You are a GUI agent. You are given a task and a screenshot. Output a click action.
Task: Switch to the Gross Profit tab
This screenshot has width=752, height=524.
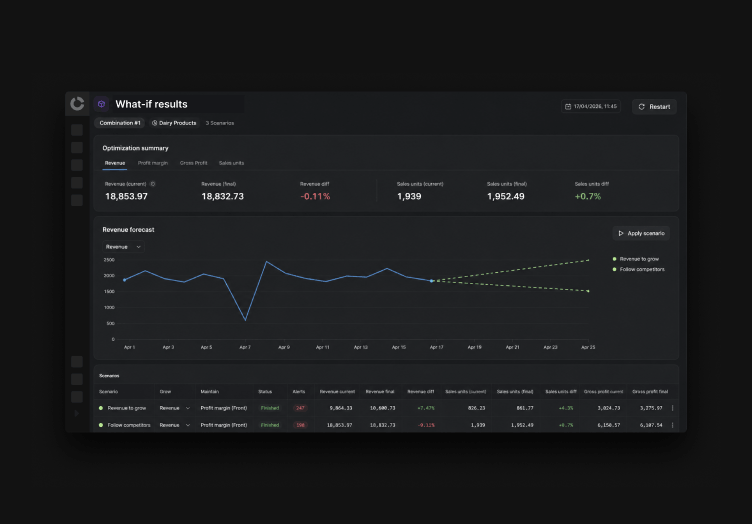point(194,163)
